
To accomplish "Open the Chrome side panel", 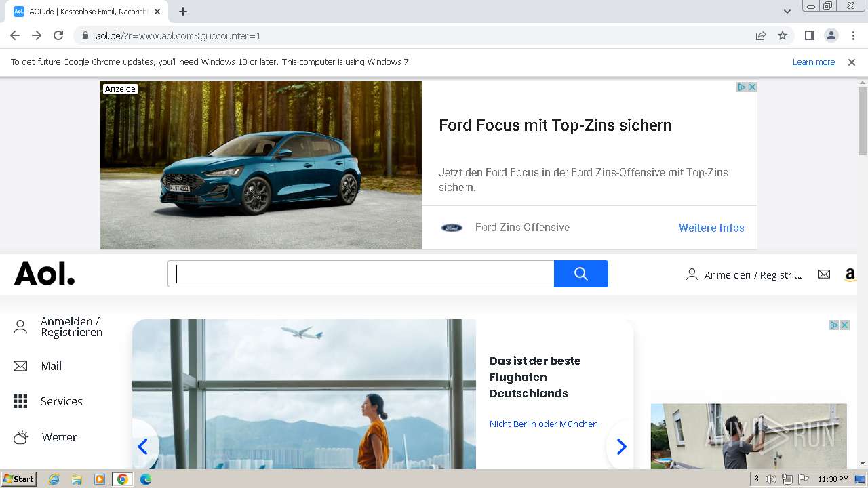I will tap(809, 35).
